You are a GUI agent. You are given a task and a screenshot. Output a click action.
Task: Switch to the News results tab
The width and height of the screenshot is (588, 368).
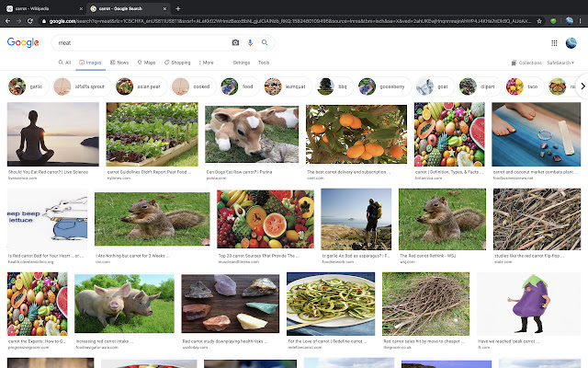click(119, 63)
